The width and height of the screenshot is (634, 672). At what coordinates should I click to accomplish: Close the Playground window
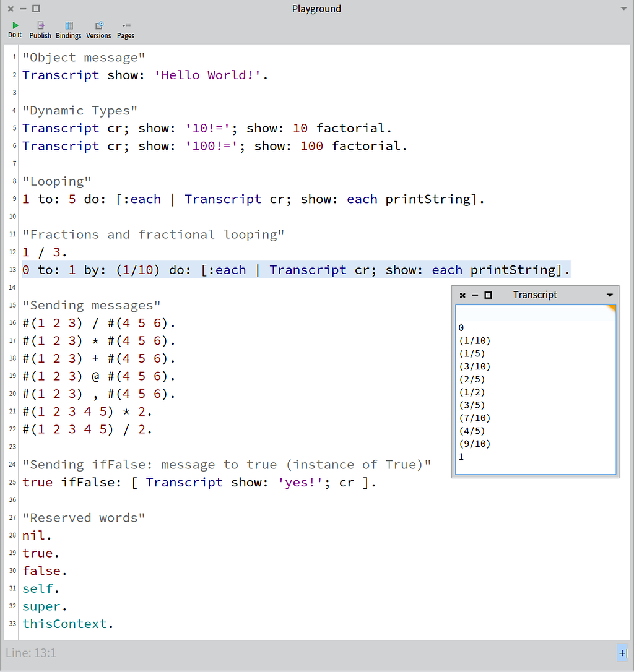tap(11, 9)
